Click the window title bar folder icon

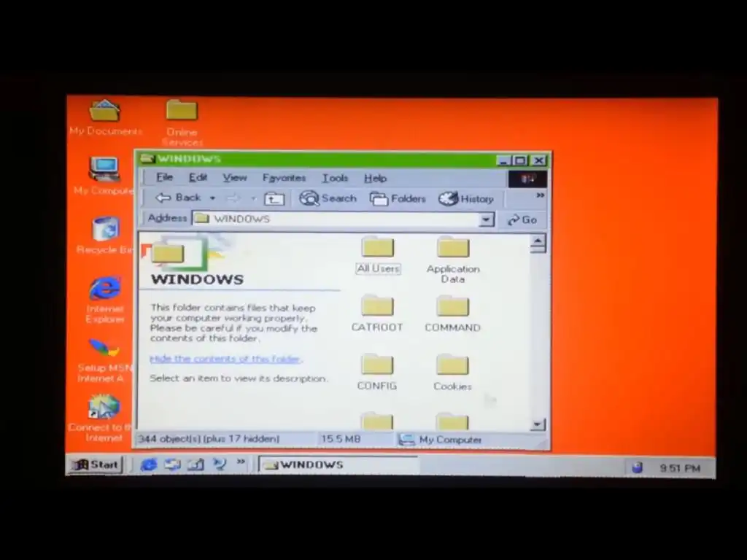point(148,158)
